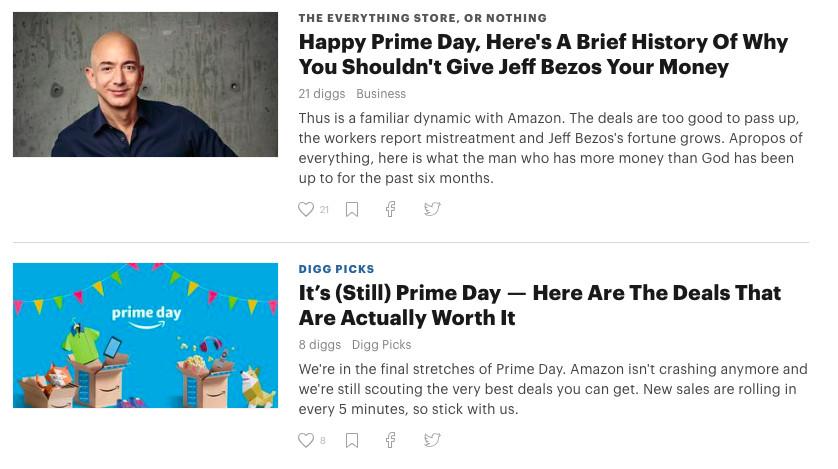The height and width of the screenshot is (469, 838).
Task: Click the 21 diggs count
Action: tap(321, 94)
